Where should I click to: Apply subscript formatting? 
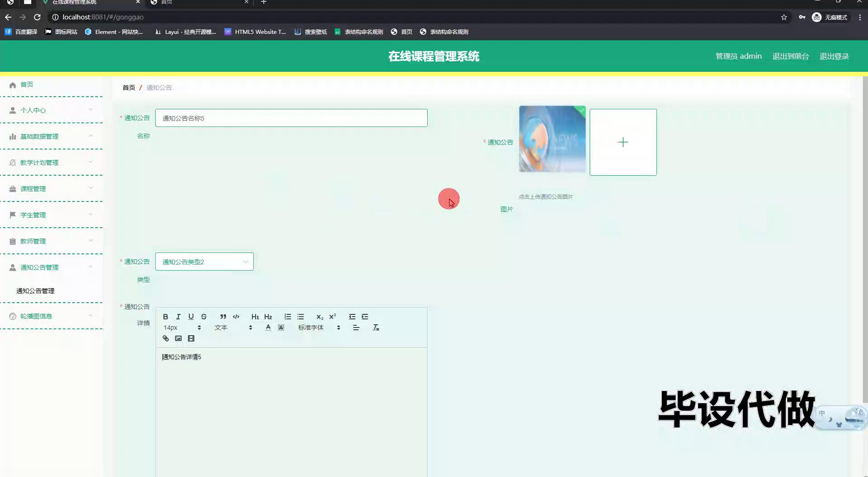(320, 317)
